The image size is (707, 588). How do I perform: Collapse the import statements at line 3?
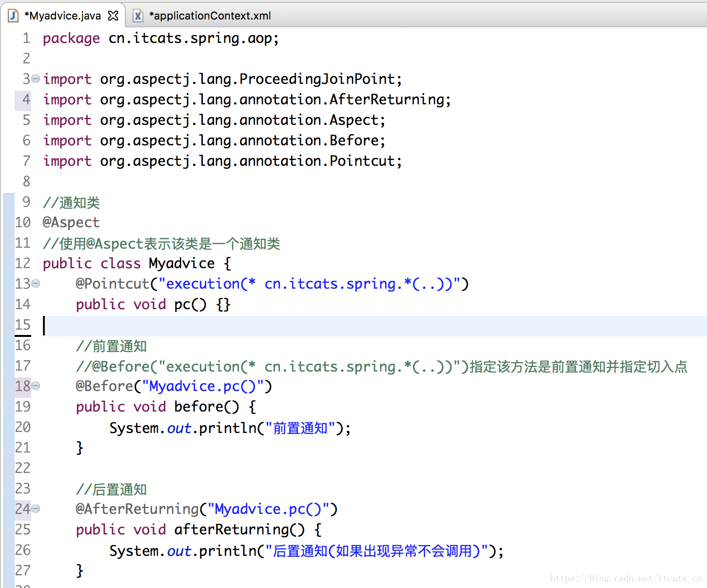click(x=35, y=78)
